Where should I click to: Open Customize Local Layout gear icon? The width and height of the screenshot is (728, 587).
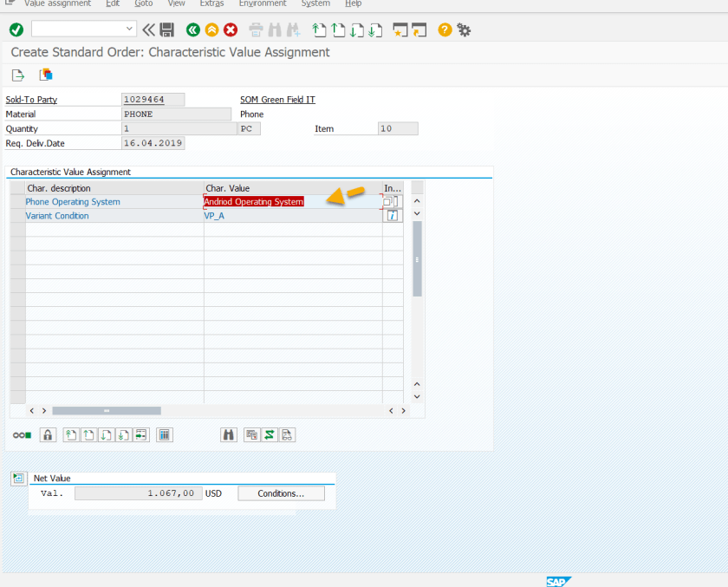pos(464,30)
